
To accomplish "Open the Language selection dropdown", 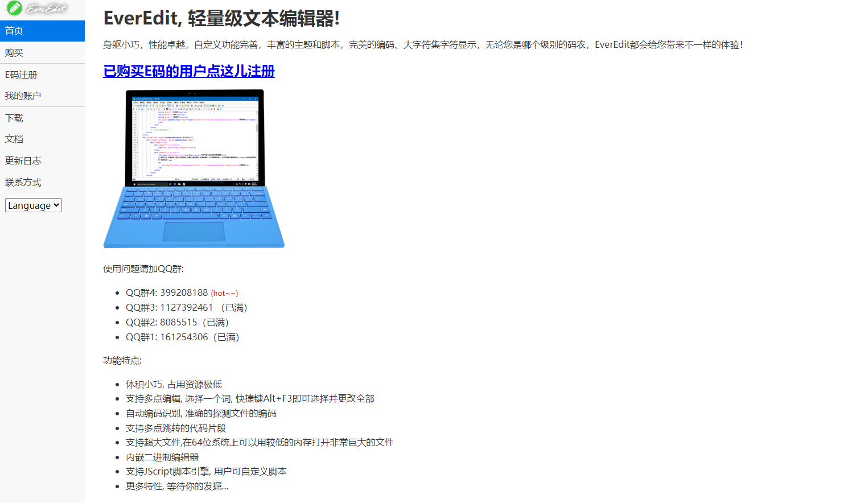I will tap(33, 205).
